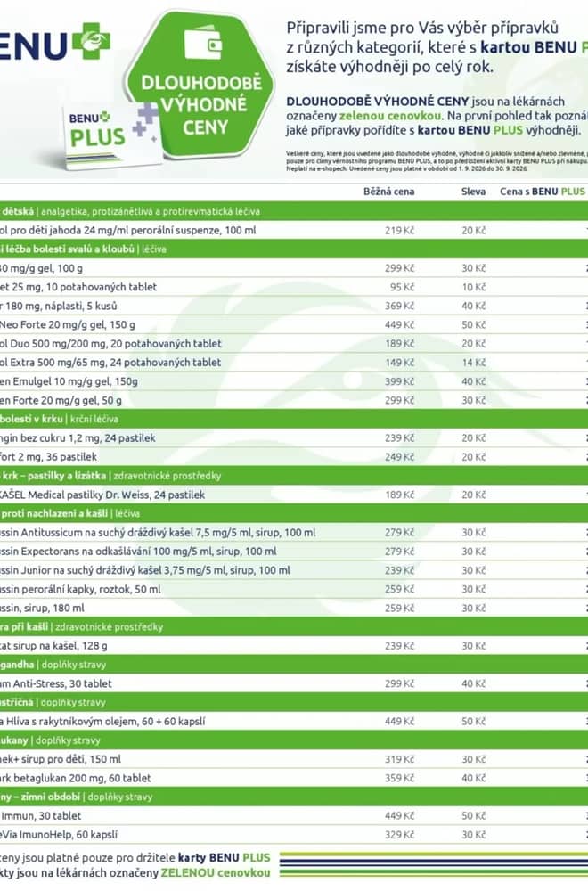Image resolution: width=588 pixels, height=891 pixels.
Task: Click the 249 Kč regular price
Action: 399,456
